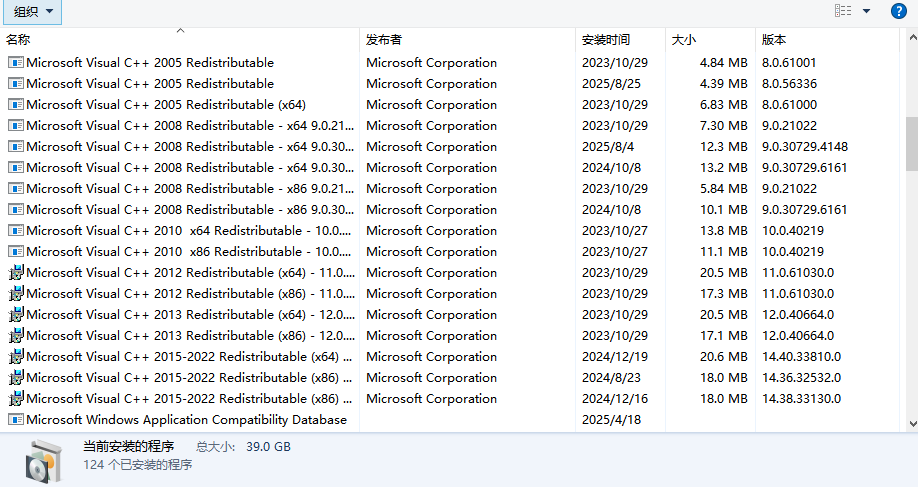Open help with the question mark icon
Image resolution: width=918 pixels, height=487 pixels.
[898, 11]
